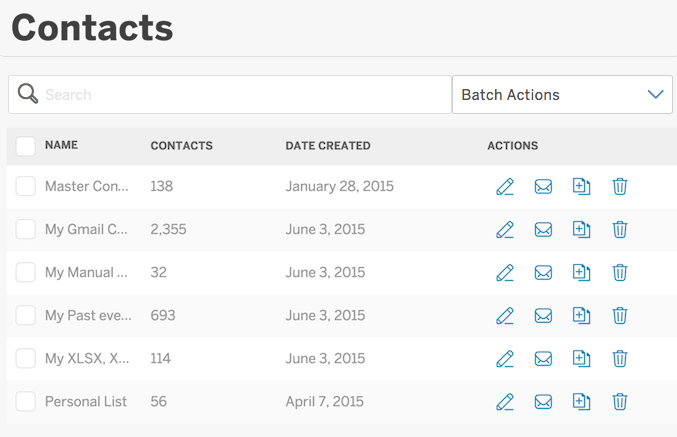Delete the My Gmail contacts list
Image resolution: width=677 pixels, height=437 pixels.
[x=620, y=230]
